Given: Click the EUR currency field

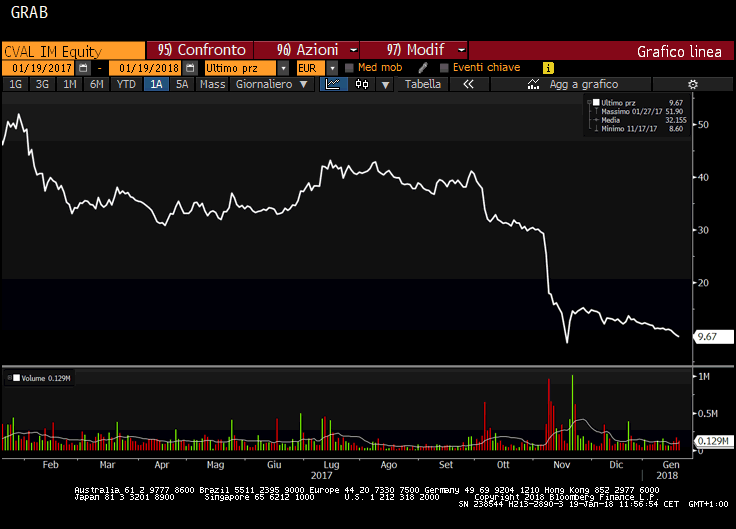Looking at the screenshot, I should coord(310,68).
